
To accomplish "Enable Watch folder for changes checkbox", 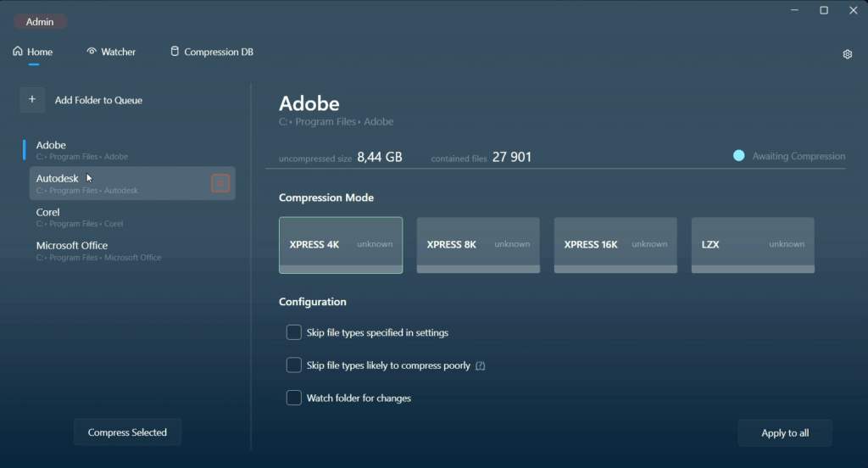I will coord(294,398).
